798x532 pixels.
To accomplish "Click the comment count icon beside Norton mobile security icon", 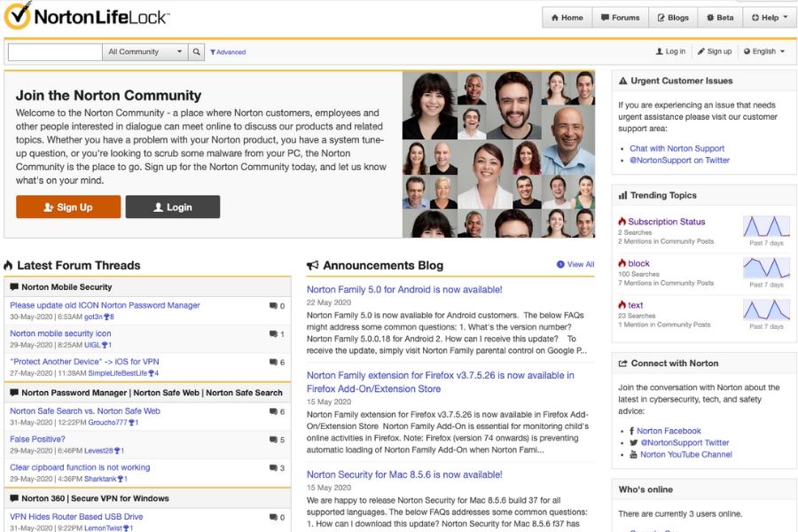I will coord(273,334).
